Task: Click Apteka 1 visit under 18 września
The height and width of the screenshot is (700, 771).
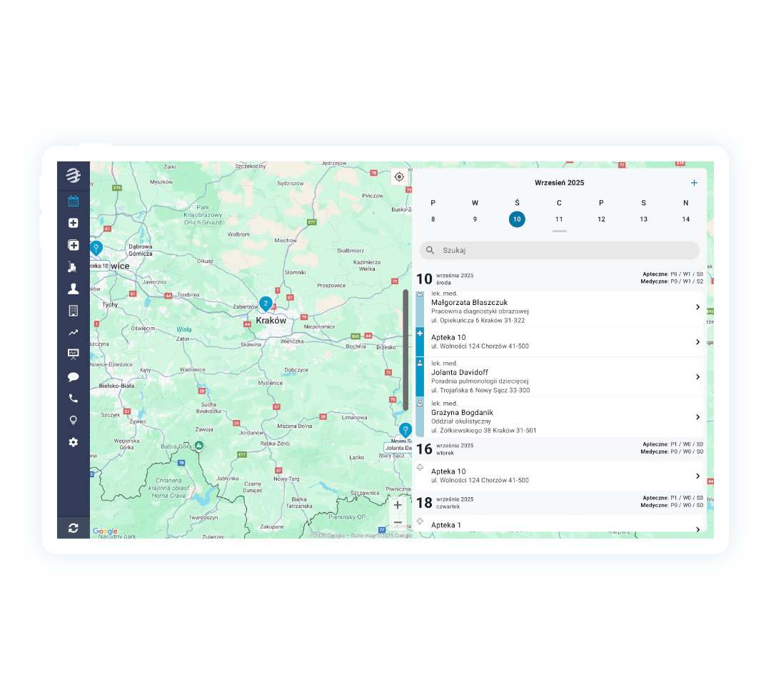Action: [x=559, y=525]
